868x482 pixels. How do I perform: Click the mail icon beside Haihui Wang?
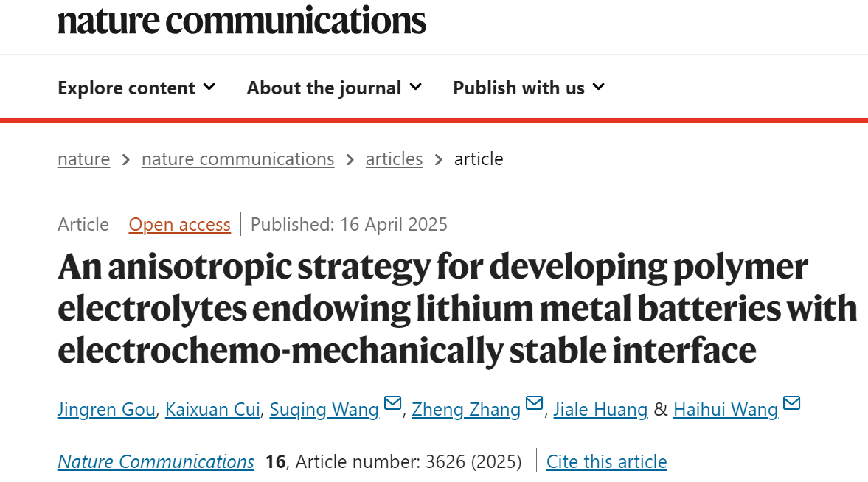point(791,403)
